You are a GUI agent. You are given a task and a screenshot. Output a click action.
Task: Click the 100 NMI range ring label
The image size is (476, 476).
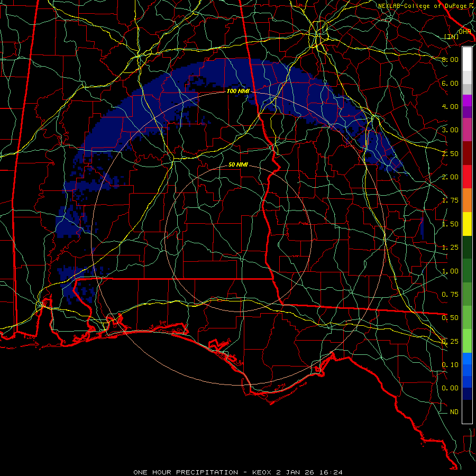pyautogui.click(x=238, y=91)
